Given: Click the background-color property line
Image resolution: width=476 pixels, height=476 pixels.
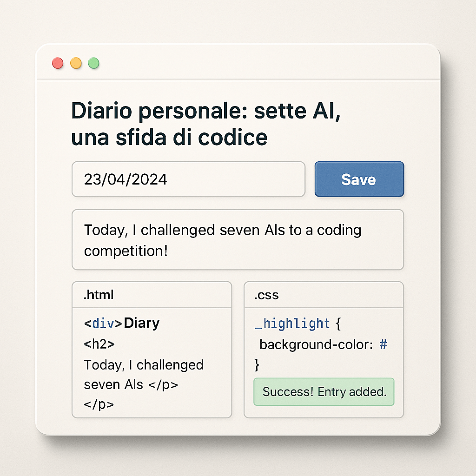Looking at the screenshot, I should [317, 344].
